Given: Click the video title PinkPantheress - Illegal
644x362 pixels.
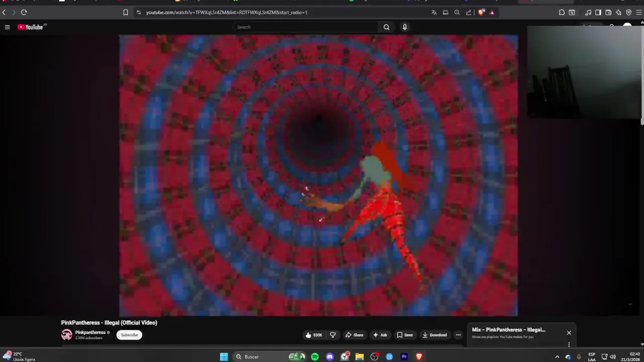Looking at the screenshot, I should point(109,323).
